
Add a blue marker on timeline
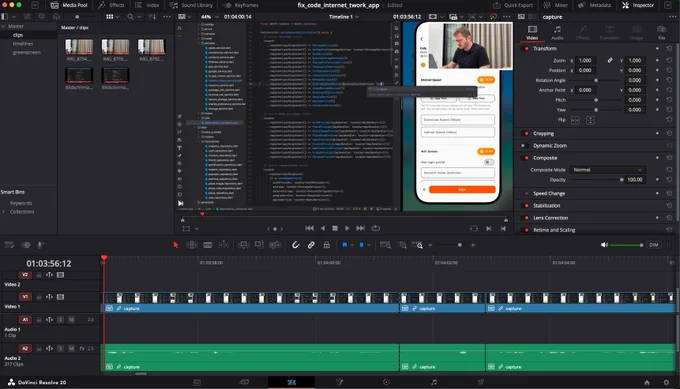362,245
